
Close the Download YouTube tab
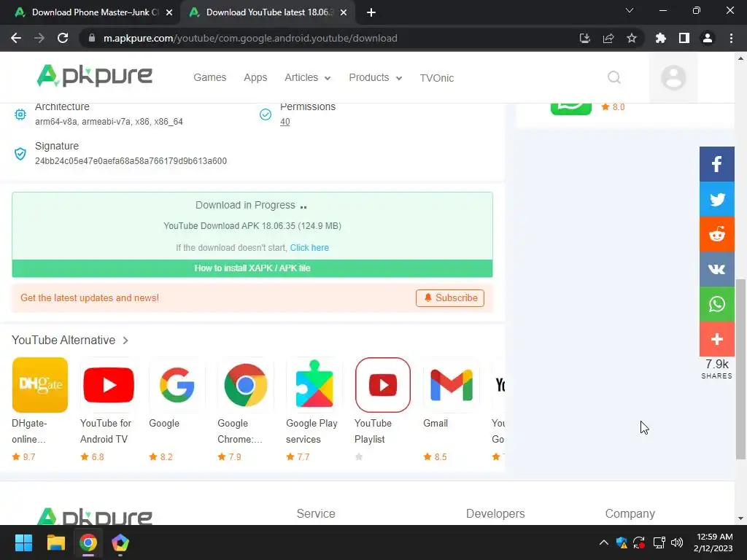344,12
